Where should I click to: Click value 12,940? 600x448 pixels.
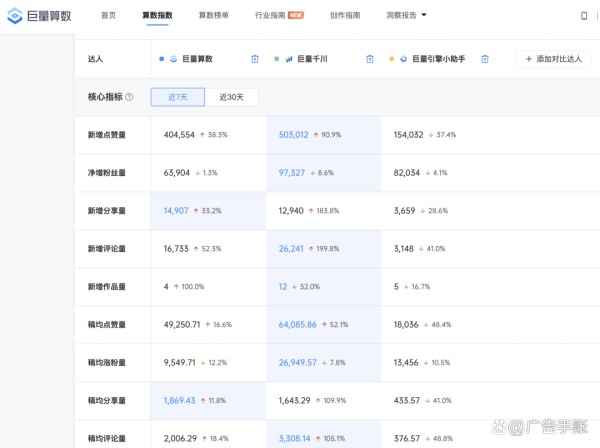click(291, 211)
